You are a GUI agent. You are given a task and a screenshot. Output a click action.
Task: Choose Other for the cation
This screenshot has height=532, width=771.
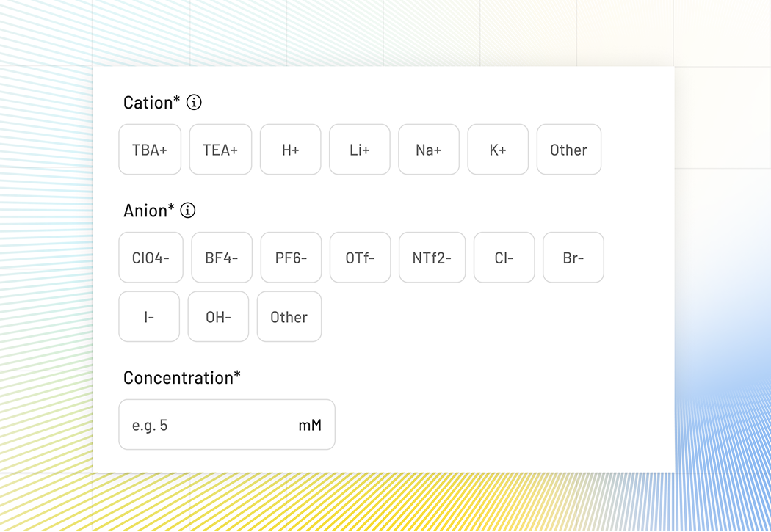(569, 150)
